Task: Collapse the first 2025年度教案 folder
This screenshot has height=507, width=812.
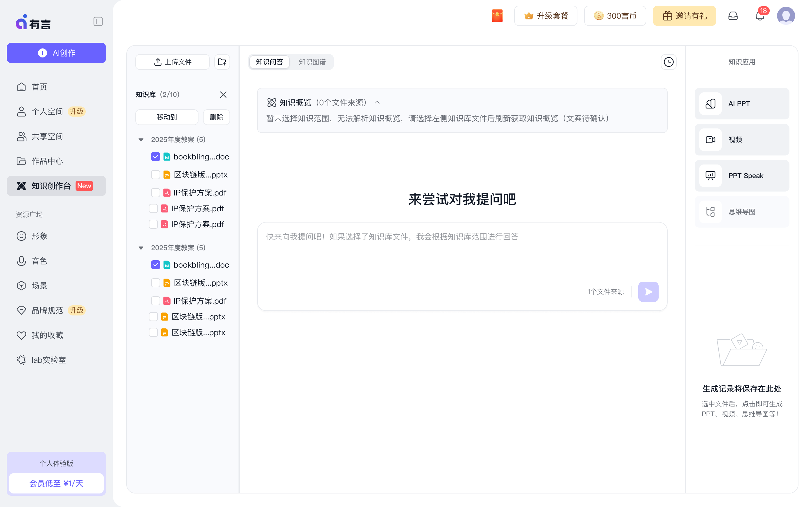Action: tap(141, 139)
